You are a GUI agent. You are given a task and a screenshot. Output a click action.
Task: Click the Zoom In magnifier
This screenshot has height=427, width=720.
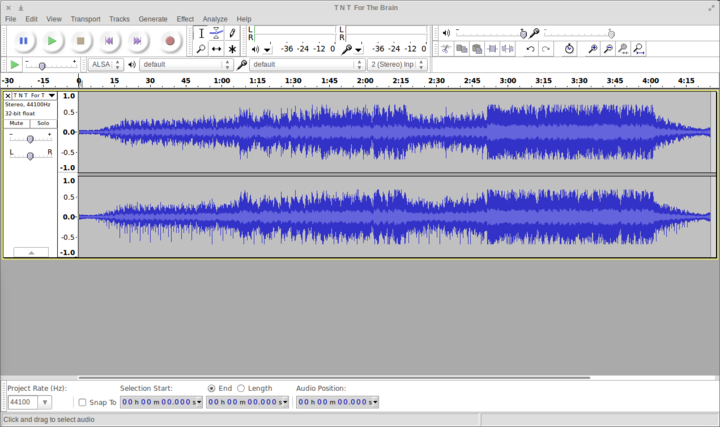[x=592, y=49]
